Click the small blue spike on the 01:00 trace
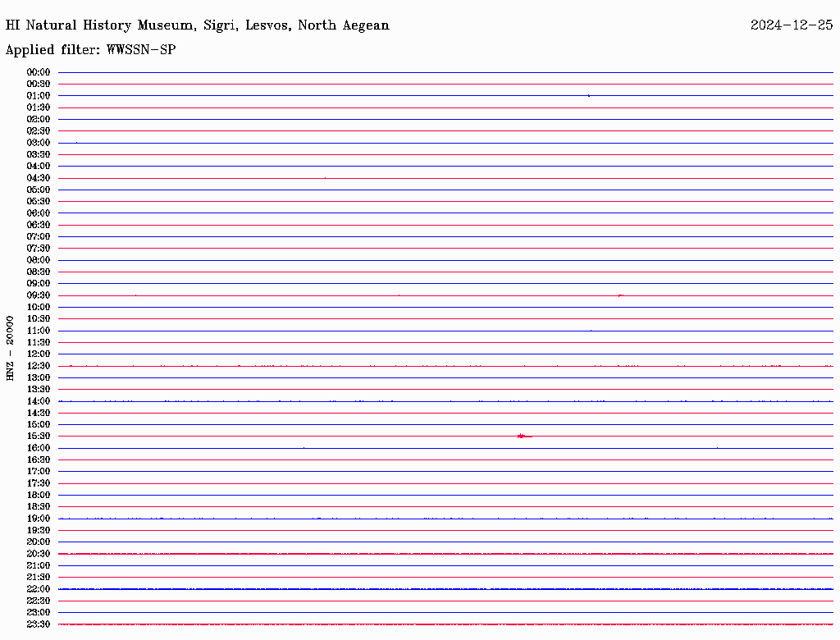840x640 pixels. click(588, 95)
